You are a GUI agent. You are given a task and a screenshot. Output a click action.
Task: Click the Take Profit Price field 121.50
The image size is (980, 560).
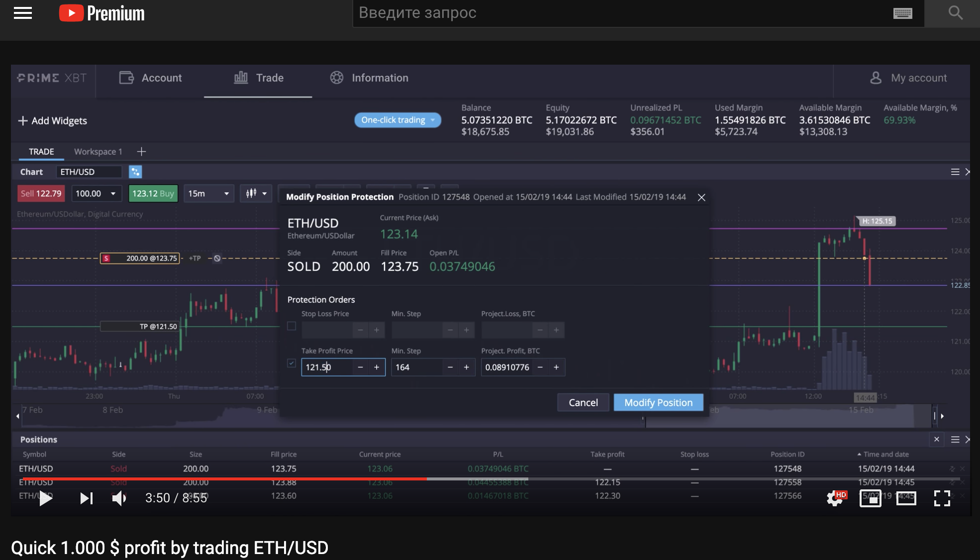coord(328,367)
